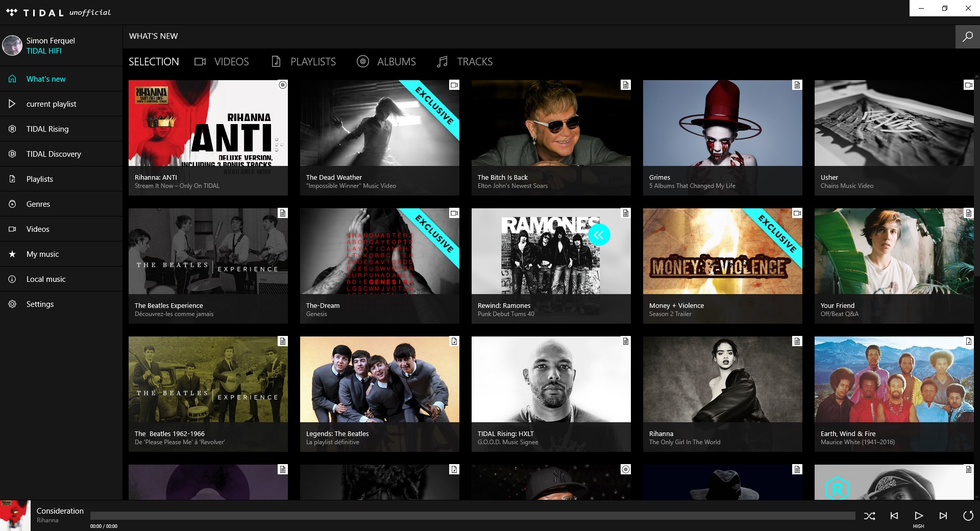Click the rewind badge on Ramones card
Viewport: 980px width, 531px height.
point(599,235)
